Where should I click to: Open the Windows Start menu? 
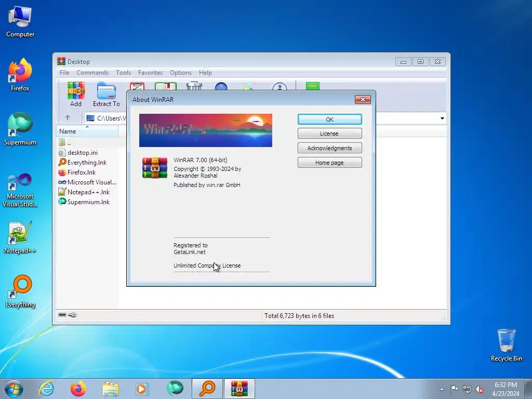point(14,389)
